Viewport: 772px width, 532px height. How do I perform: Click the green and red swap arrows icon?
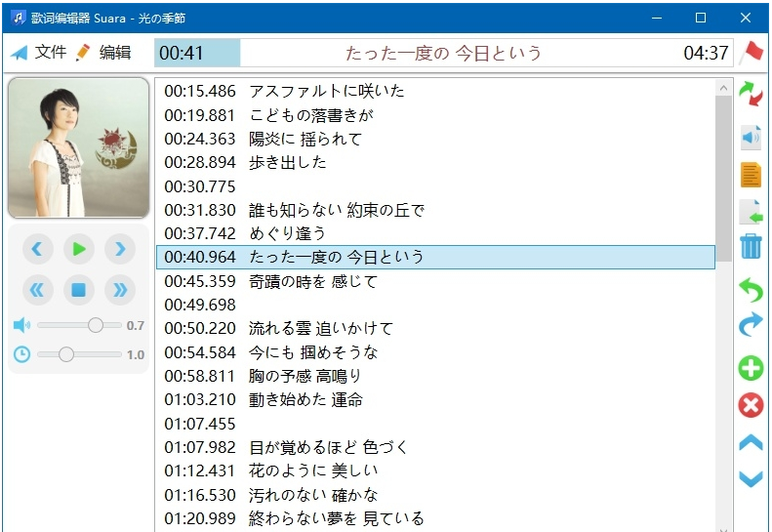pyautogui.click(x=751, y=94)
